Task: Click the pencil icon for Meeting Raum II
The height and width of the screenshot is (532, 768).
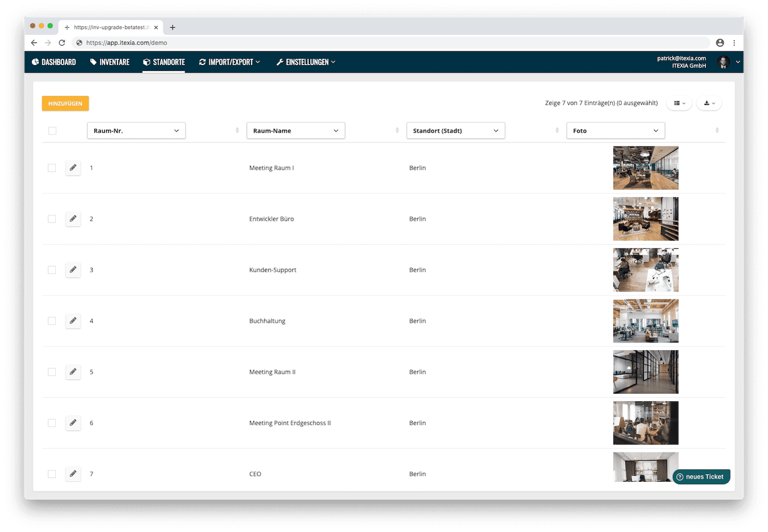Action: point(73,372)
